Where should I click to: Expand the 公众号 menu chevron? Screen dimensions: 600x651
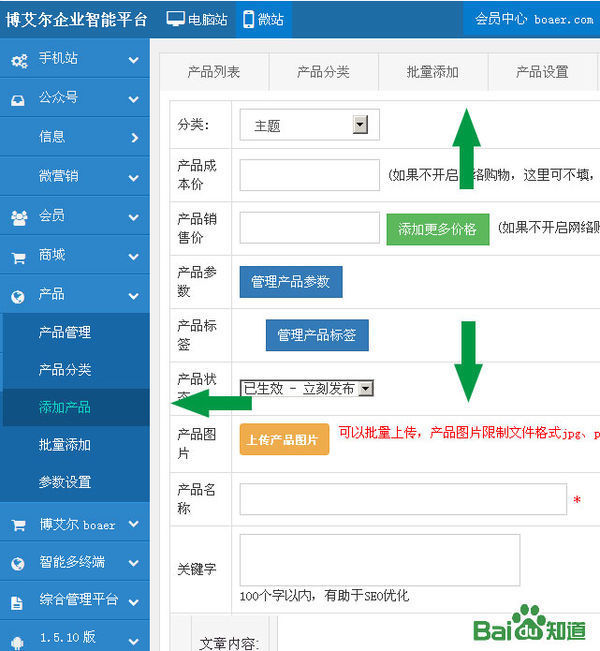(134, 99)
